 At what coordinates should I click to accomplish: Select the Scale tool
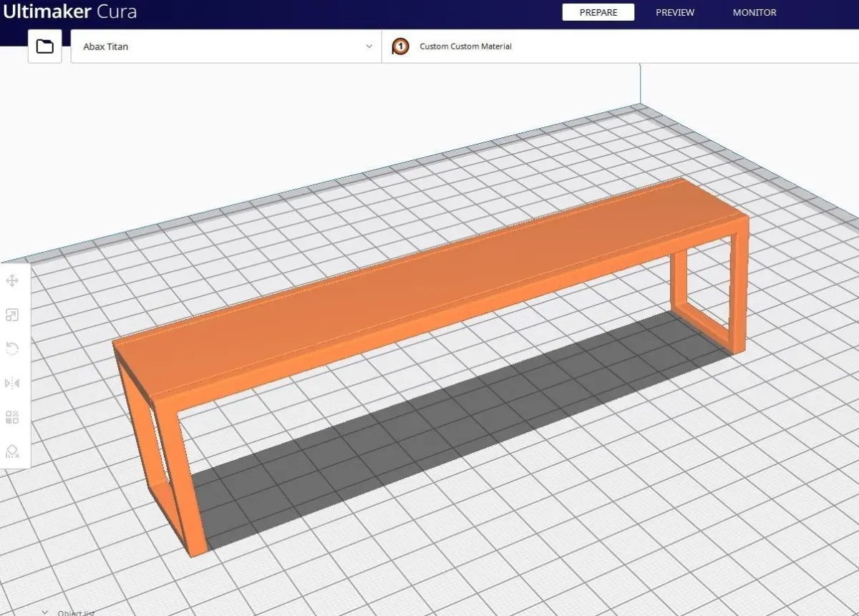coord(12,316)
